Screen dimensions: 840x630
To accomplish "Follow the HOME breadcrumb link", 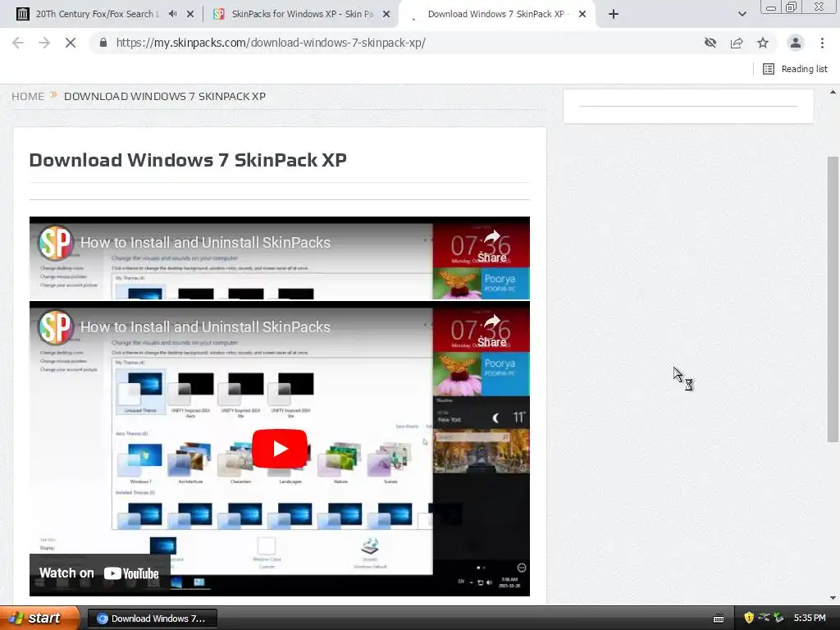I will pos(28,97).
